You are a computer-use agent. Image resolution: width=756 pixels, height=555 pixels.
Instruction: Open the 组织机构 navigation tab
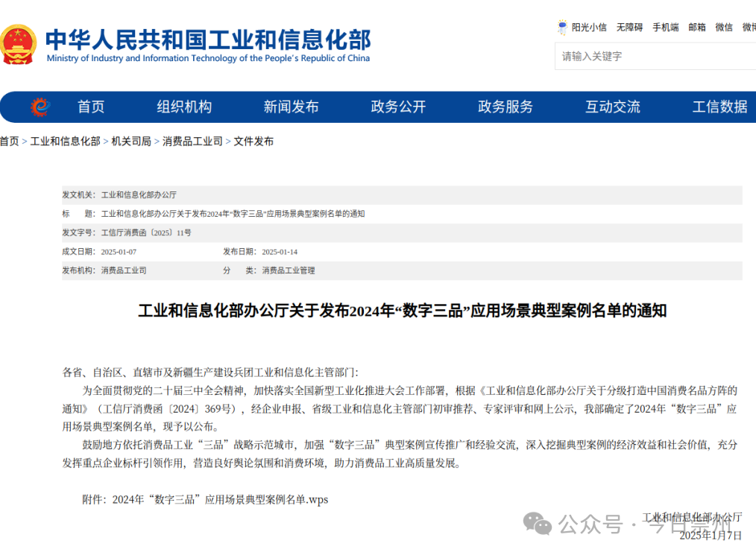tap(184, 107)
